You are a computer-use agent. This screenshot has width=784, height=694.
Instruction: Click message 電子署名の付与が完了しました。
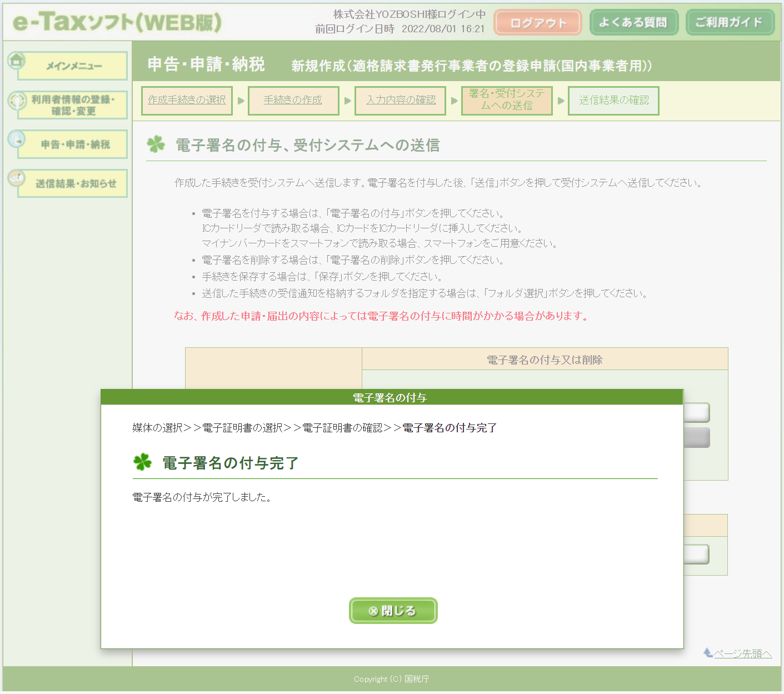point(203,497)
